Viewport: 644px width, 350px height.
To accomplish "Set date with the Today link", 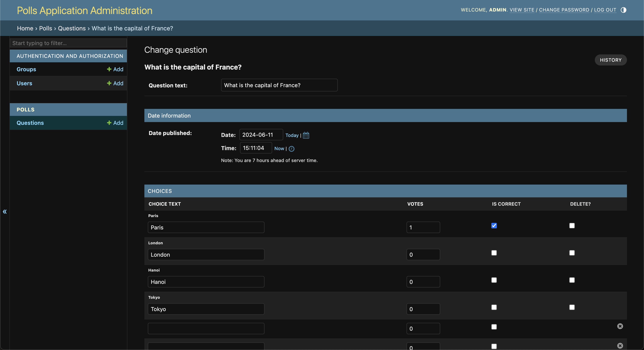I will (x=292, y=135).
